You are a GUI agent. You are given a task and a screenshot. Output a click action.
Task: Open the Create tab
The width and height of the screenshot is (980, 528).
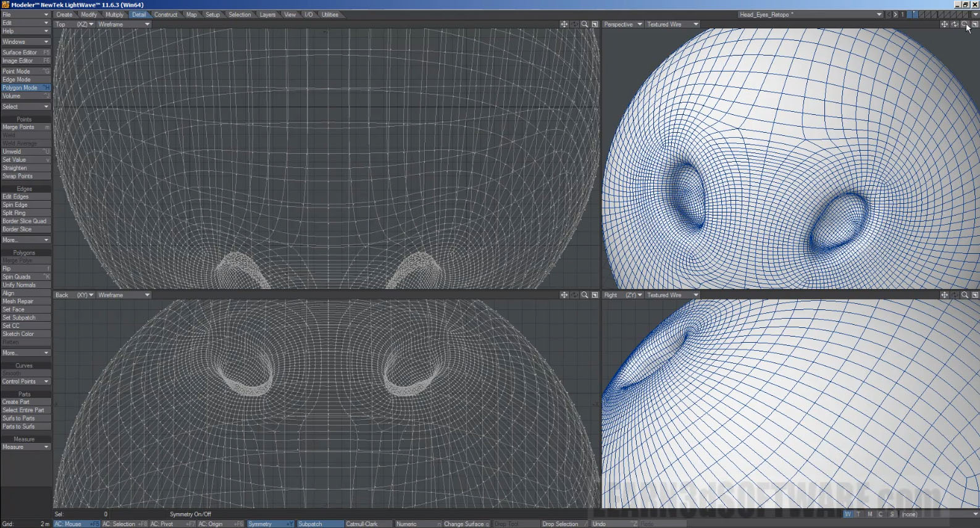(x=64, y=15)
